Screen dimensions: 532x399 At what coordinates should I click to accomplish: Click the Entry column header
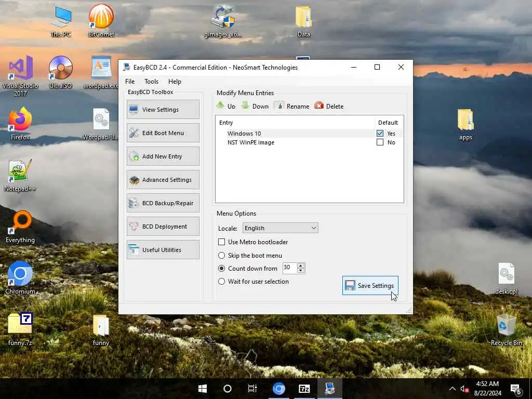tap(295, 123)
